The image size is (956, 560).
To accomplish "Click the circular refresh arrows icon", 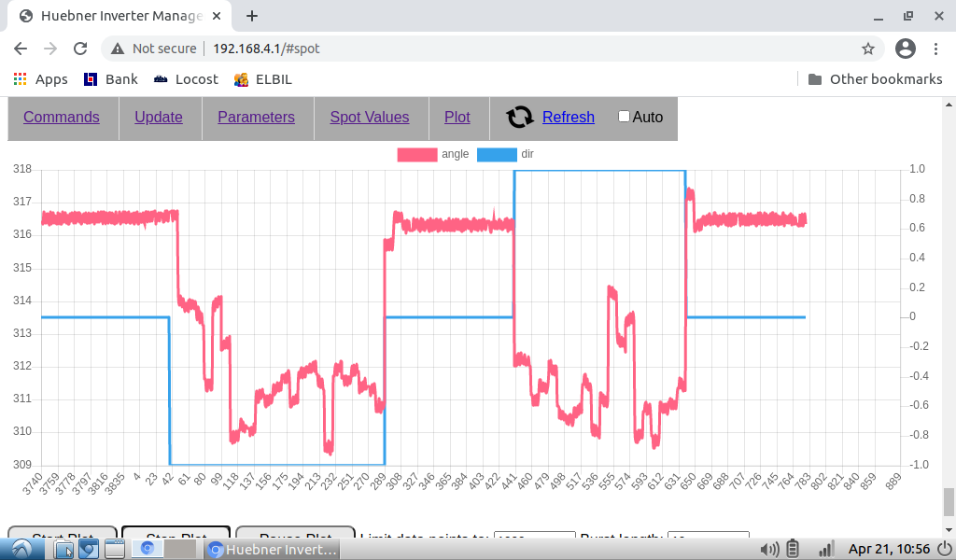I will click(x=520, y=117).
